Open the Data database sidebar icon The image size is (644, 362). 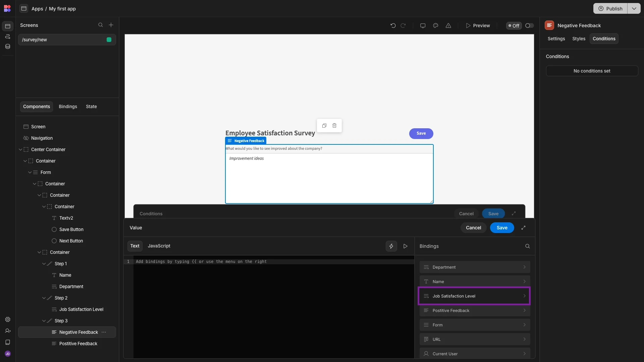(8, 46)
